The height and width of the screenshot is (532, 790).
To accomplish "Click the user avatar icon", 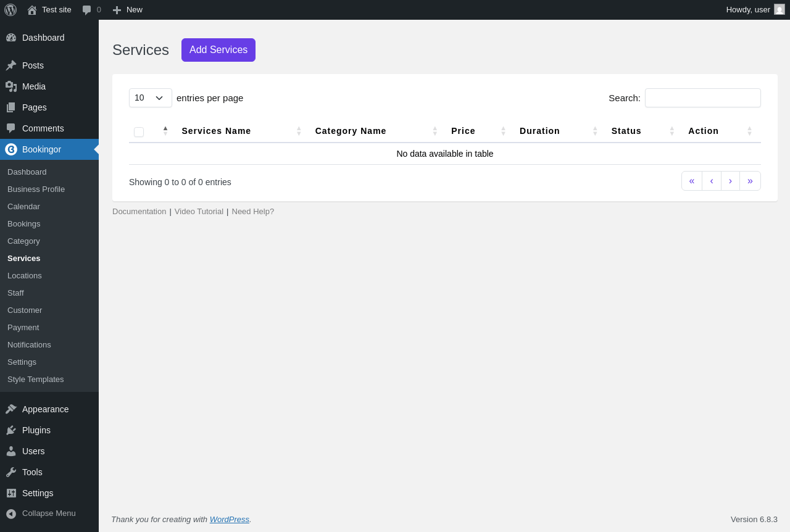I will (x=780, y=10).
